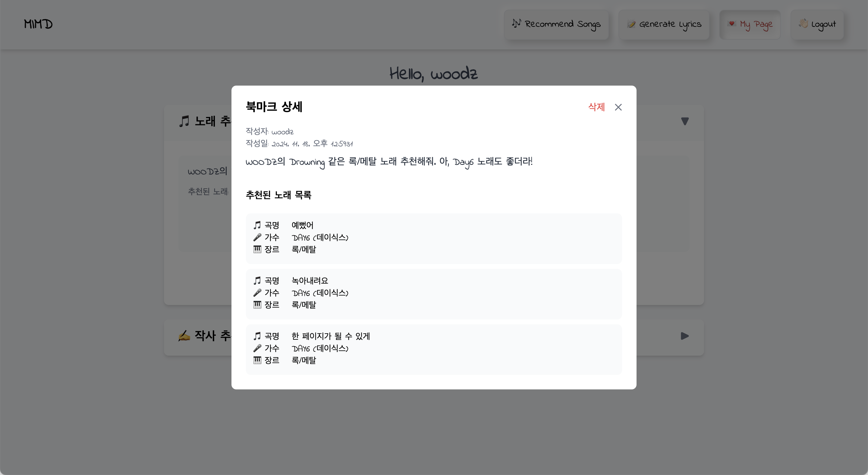Click music note icon by 노래 추천 heading
The image size is (868, 475).
[184, 121]
